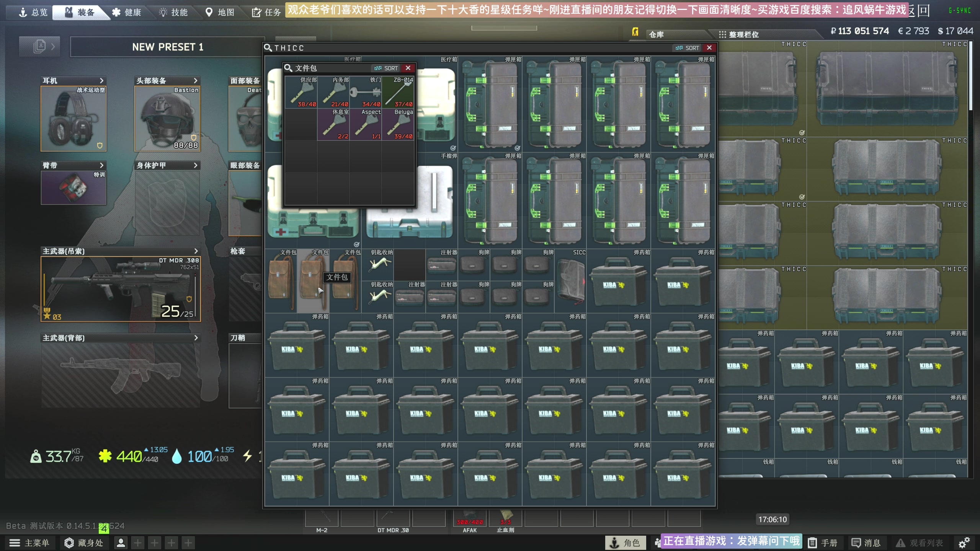Select the top-right THICC case in stash
Screen dimensions: 980x551
[x=888, y=88]
